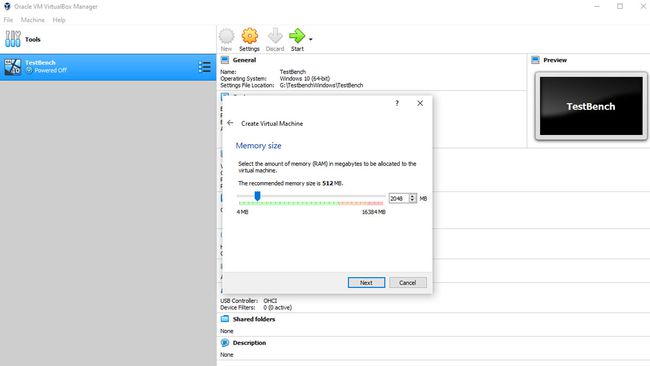Click the Memory size heading
The width and height of the screenshot is (650, 366).
point(258,145)
